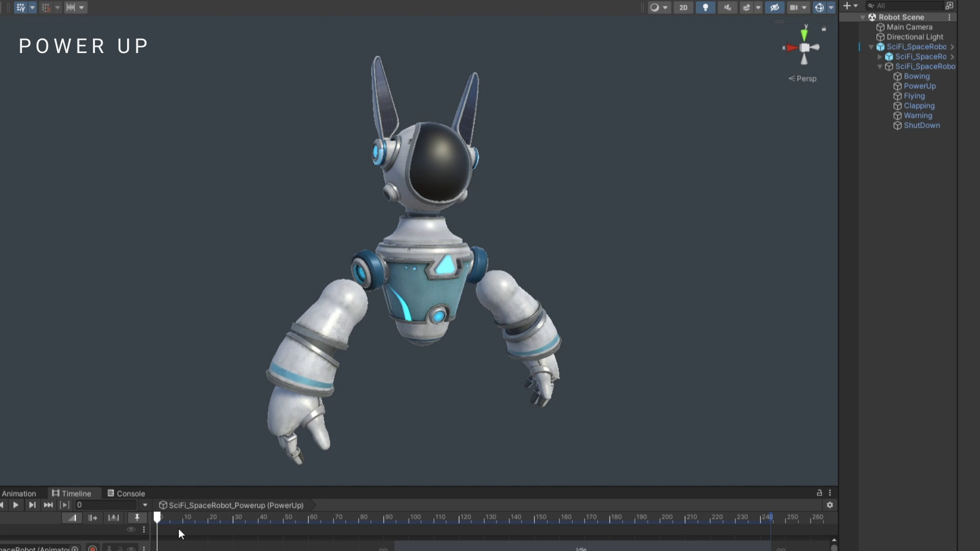Toggle hidden objects visibility in scene
The width and height of the screenshot is (980, 551).
point(775,7)
